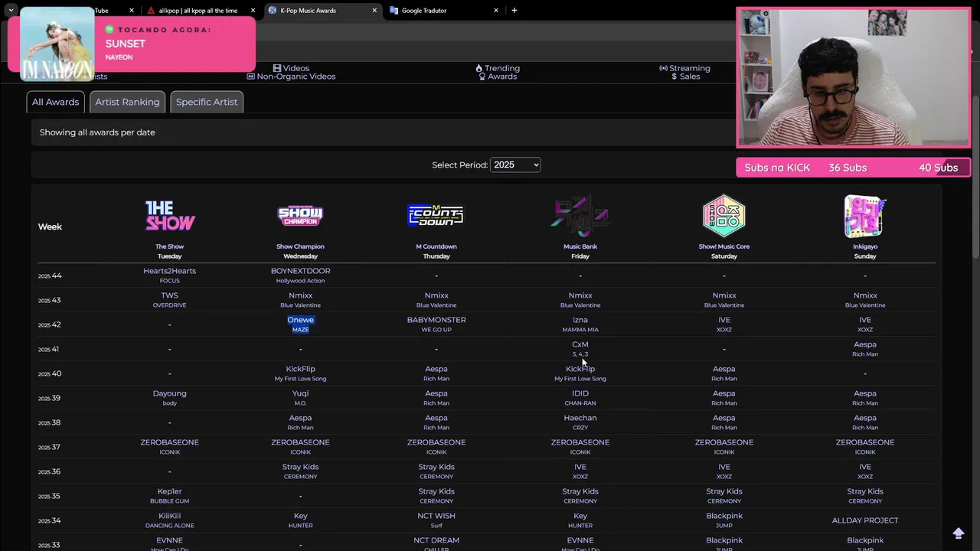
Task: Click Dayoung body entry
Action: tap(170, 397)
